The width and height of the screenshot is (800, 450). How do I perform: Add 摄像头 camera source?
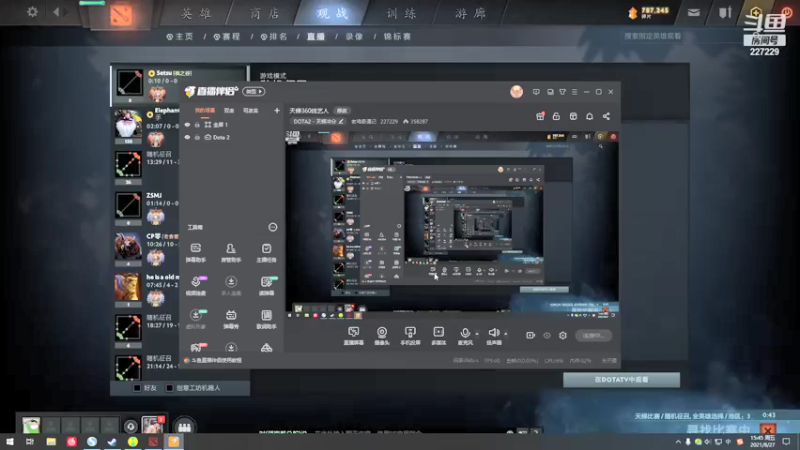pos(382,336)
